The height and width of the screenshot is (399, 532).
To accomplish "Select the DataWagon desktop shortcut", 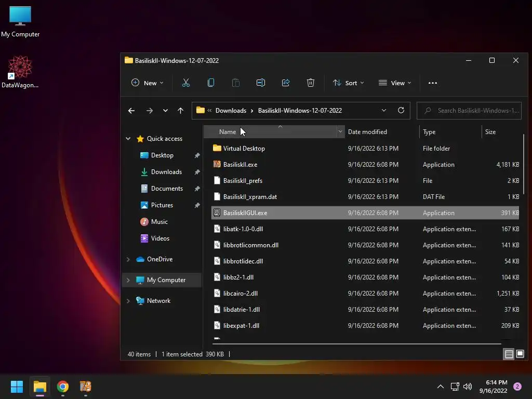I will (x=20, y=72).
